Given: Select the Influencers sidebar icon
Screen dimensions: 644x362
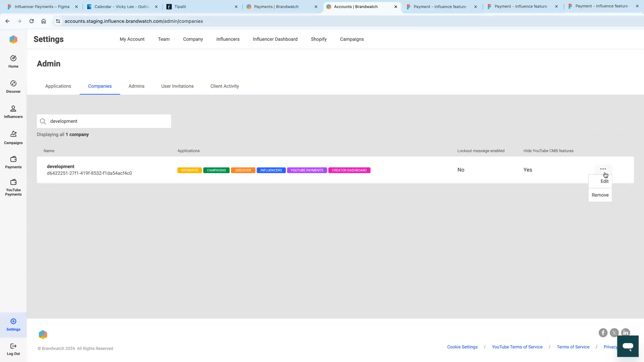Looking at the screenshot, I should tap(13, 111).
